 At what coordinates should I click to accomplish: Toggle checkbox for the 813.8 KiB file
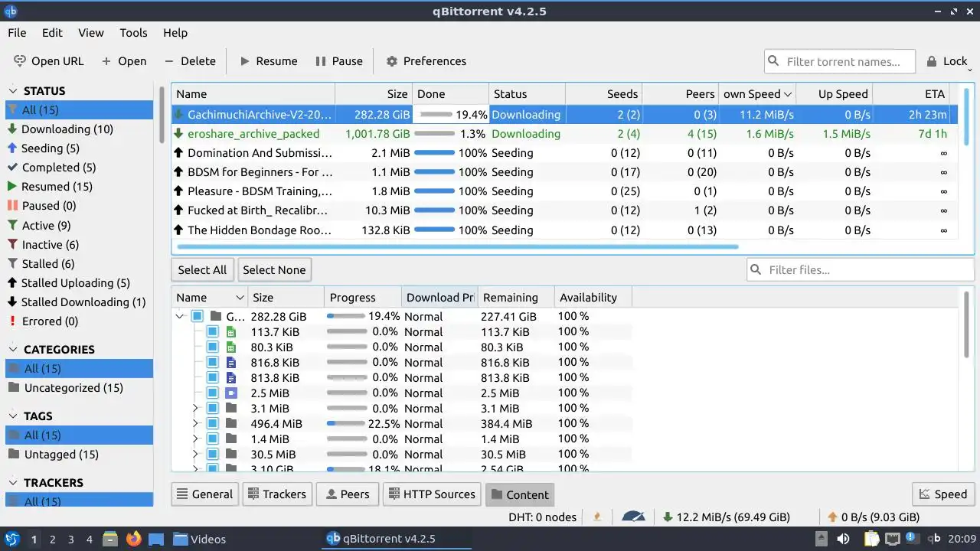(213, 378)
